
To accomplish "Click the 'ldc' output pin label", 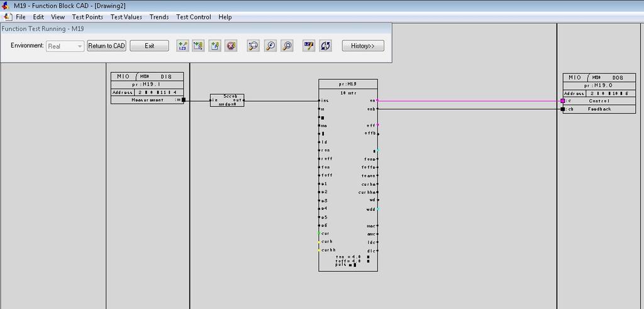I will click(x=372, y=242).
